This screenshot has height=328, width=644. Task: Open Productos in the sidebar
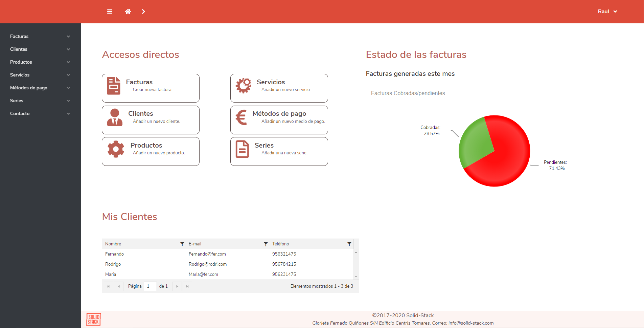coord(21,62)
